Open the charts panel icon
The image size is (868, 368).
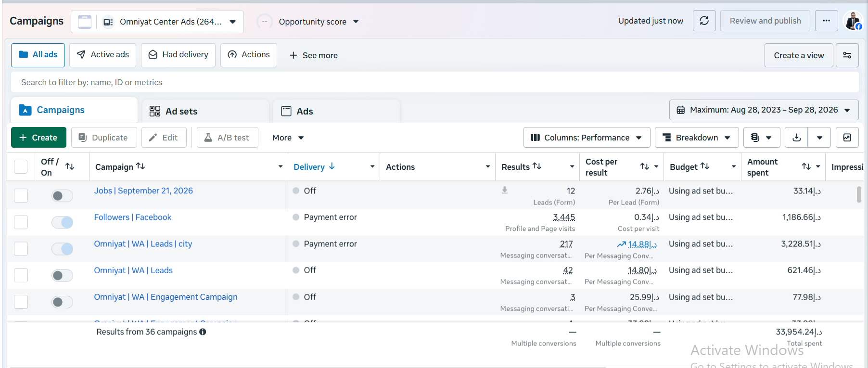847,138
